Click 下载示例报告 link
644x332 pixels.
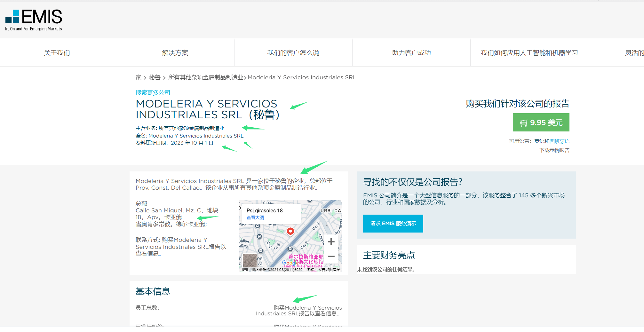click(554, 150)
